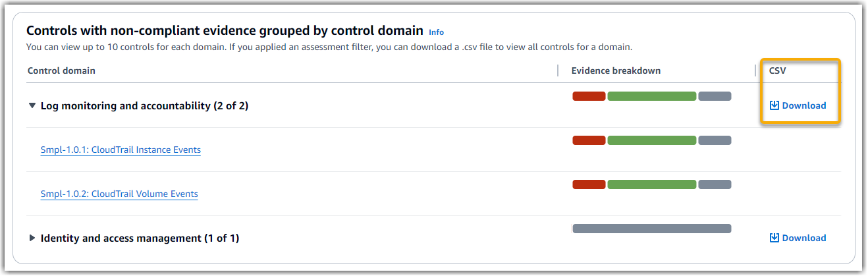Click Download text for Identity management CSV
This screenshot has width=868, height=276.
[804, 238]
